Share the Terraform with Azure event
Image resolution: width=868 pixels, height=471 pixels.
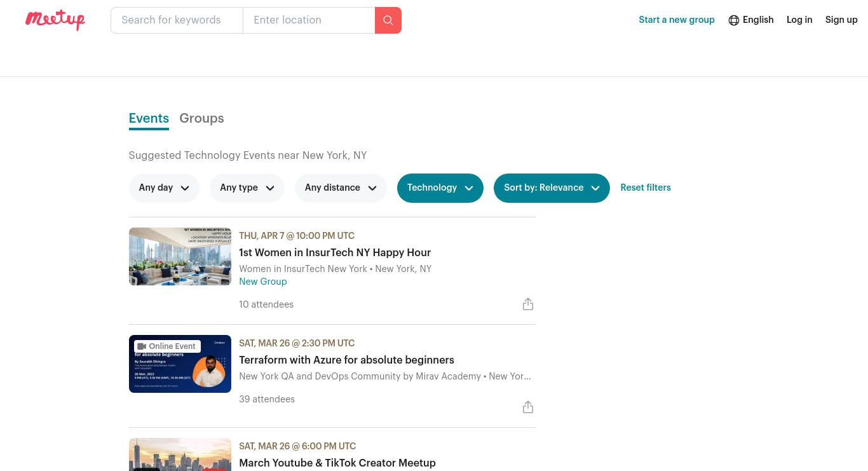pyautogui.click(x=528, y=407)
